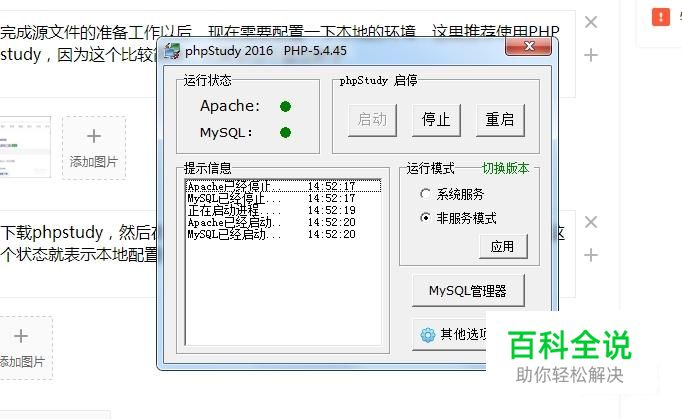Click the 添加图片 box beside the thumbnail
This screenshot has width=682, height=419.
pos(94,148)
